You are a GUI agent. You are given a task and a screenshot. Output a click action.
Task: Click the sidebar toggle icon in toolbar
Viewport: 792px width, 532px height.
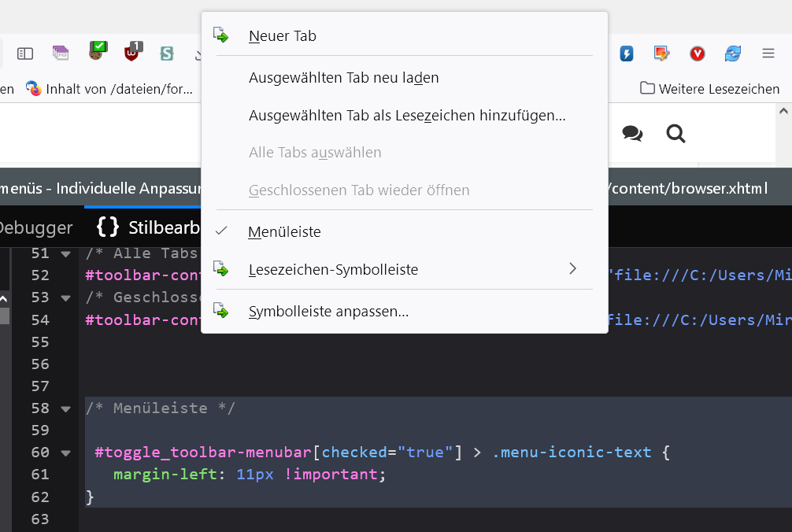[x=25, y=54]
